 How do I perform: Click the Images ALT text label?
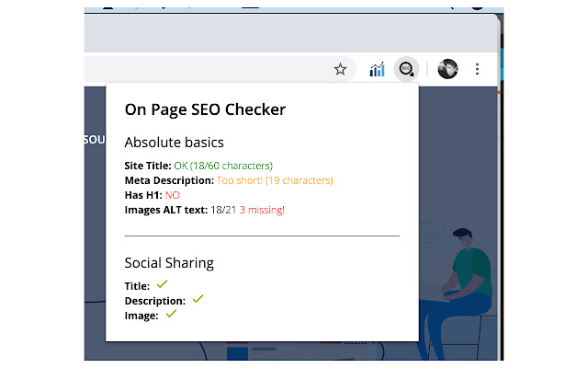click(166, 210)
